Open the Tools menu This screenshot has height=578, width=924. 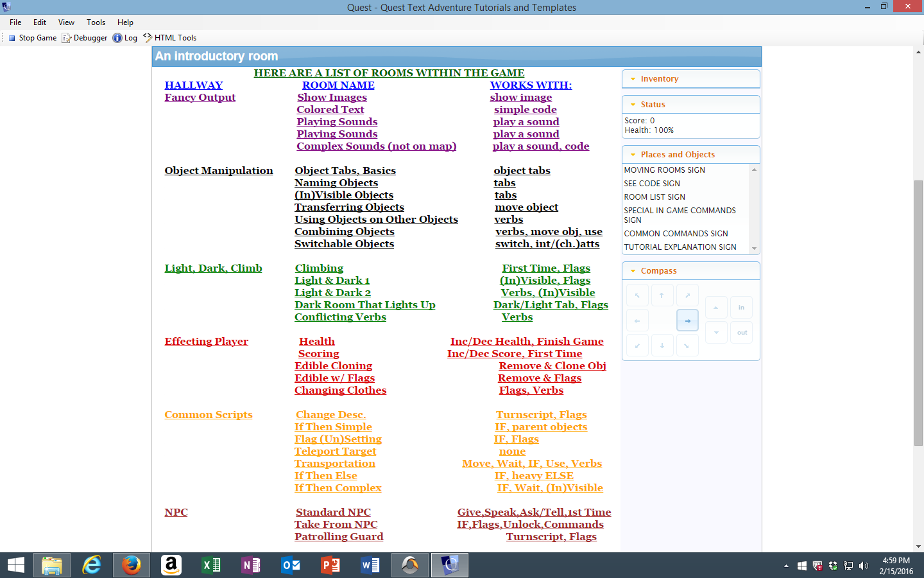pos(95,22)
